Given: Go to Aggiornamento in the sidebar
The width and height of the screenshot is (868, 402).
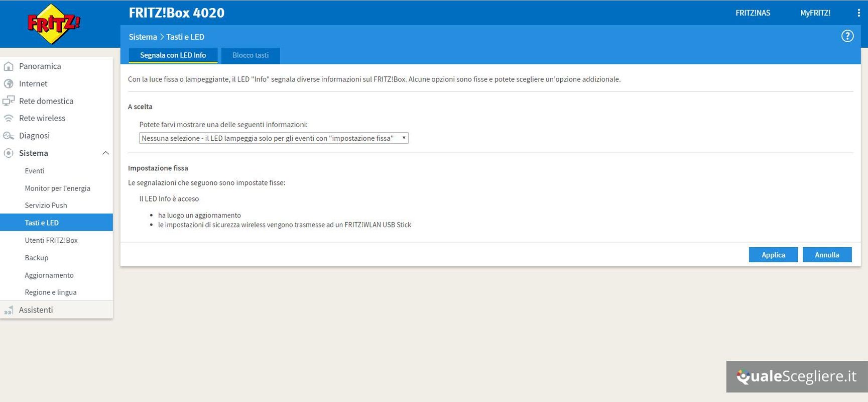Looking at the screenshot, I should [49, 275].
